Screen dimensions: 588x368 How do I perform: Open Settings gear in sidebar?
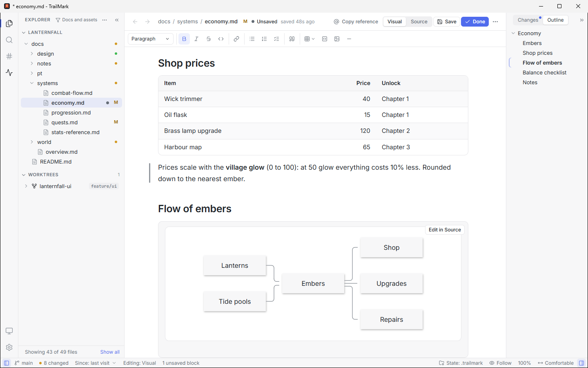coord(9,347)
